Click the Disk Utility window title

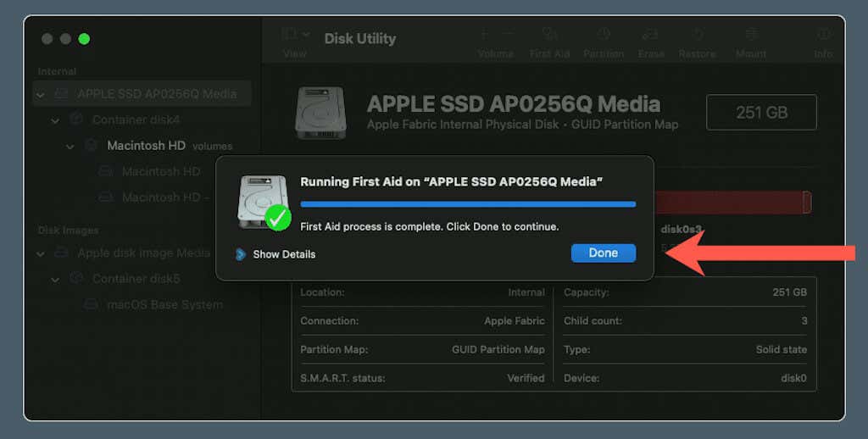click(x=359, y=39)
